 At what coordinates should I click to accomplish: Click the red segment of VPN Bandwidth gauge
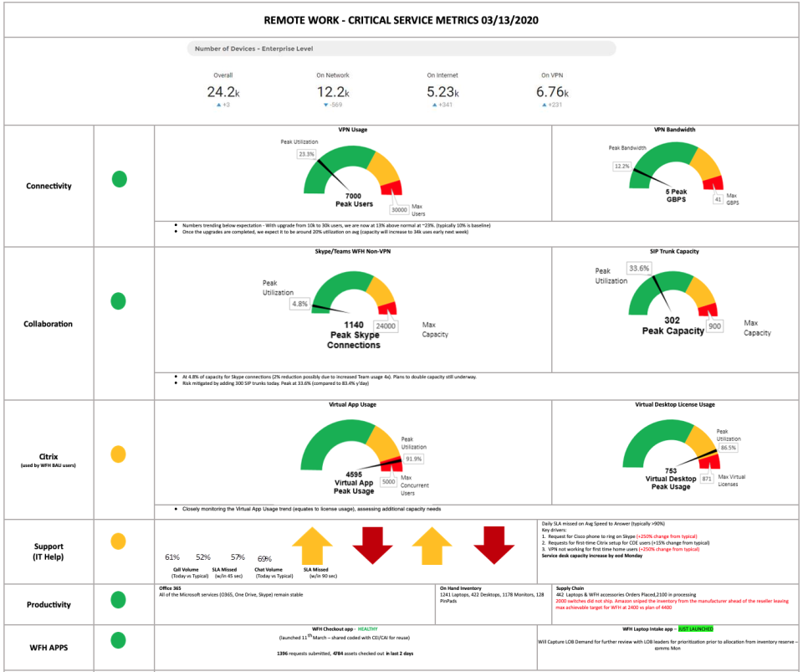tap(713, 183)
